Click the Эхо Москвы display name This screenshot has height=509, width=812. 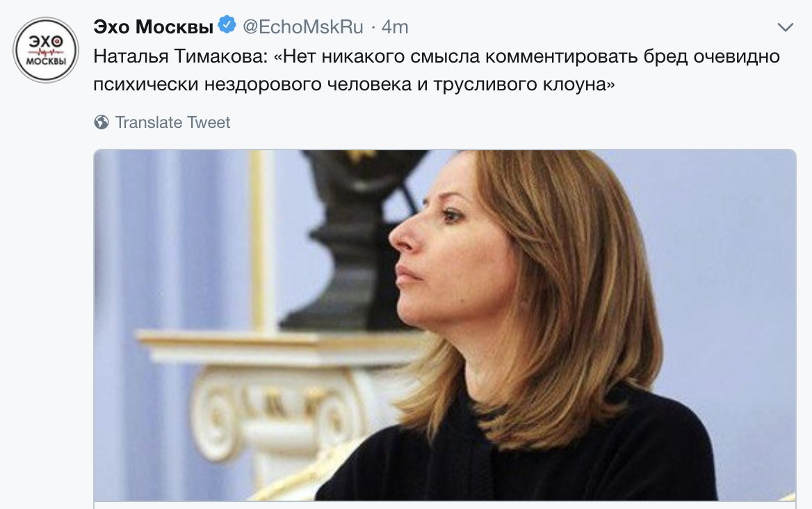point(153,26)
